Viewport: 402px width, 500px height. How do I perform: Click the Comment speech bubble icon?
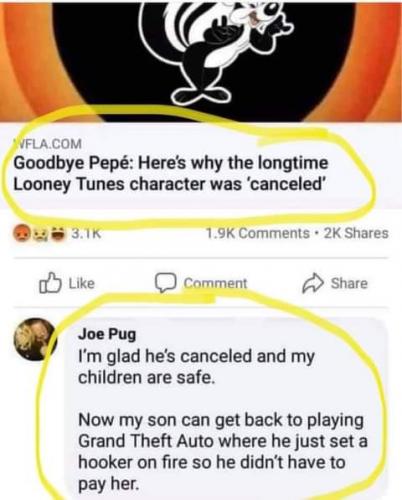165,283
